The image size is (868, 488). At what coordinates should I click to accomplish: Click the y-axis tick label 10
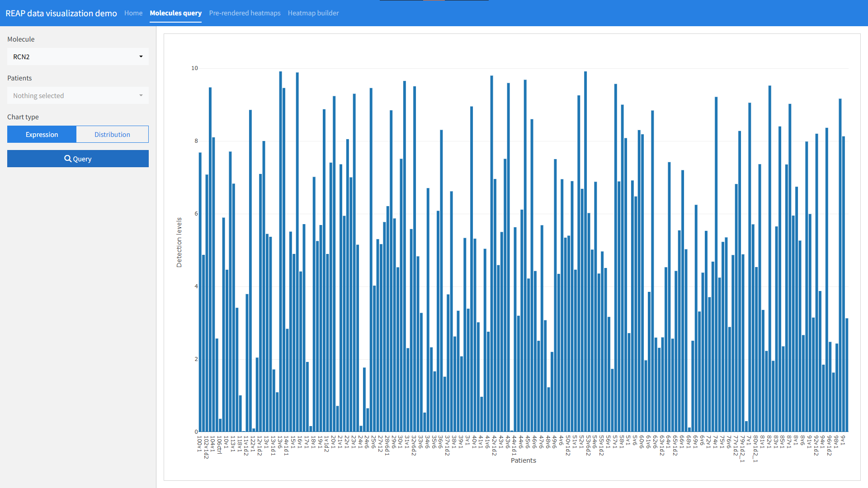(194, 68)
